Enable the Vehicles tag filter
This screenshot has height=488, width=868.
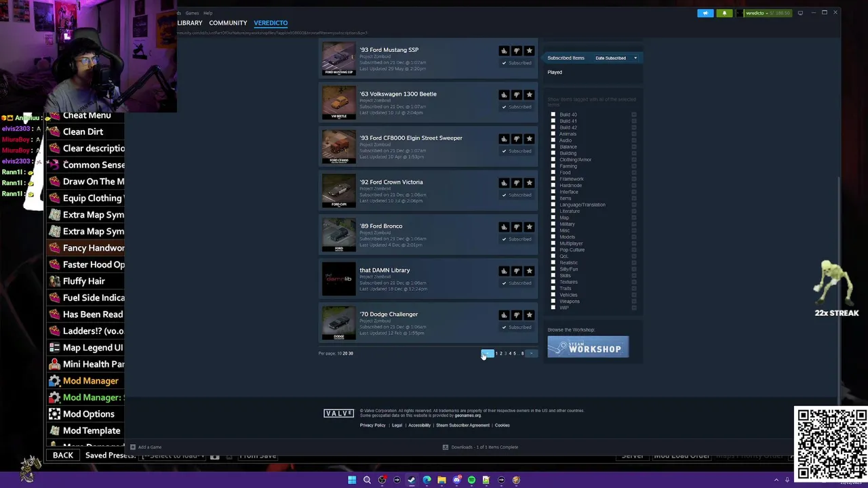coord(553,295)
